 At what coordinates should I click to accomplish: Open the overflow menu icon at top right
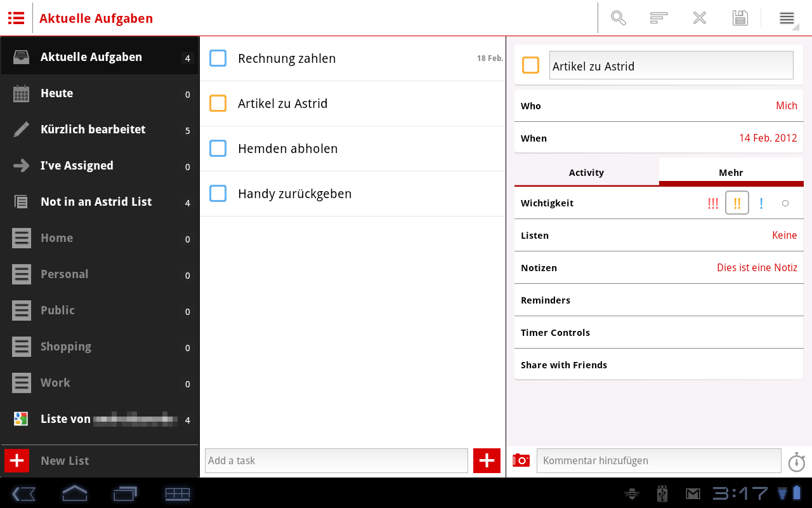(787, 18)
